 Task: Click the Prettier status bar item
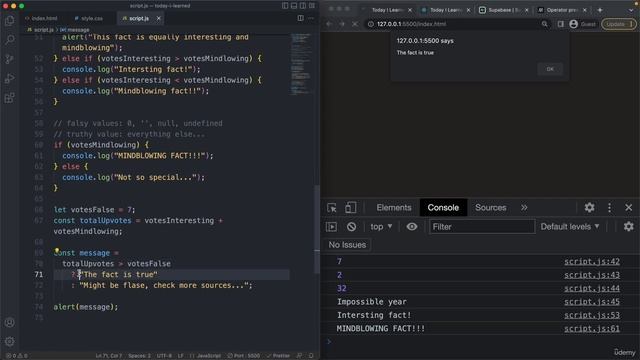pyautogui.click(x=278, y=356)
